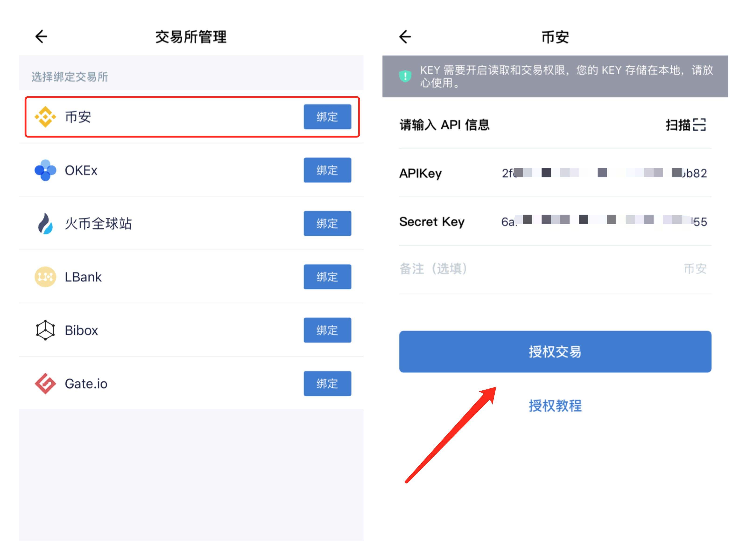This screenshot has height=560, width=747.
Task: Tap the 火币全球站 flame logo
Action: tap(45, 223)
